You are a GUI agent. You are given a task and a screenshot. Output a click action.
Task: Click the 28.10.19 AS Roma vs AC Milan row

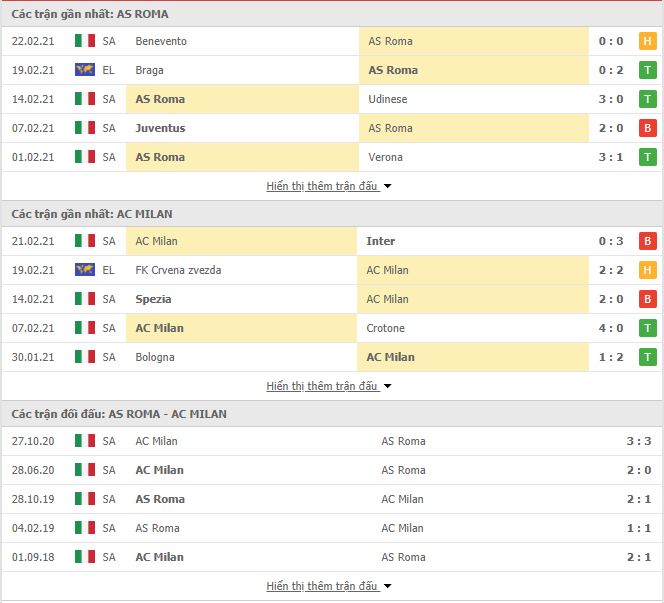point(332,499)
